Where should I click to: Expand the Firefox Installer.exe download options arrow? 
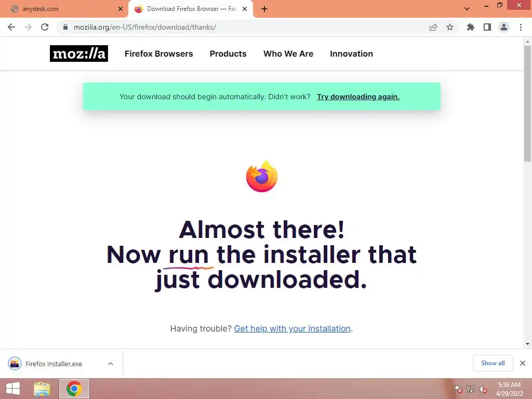[111, 364]
